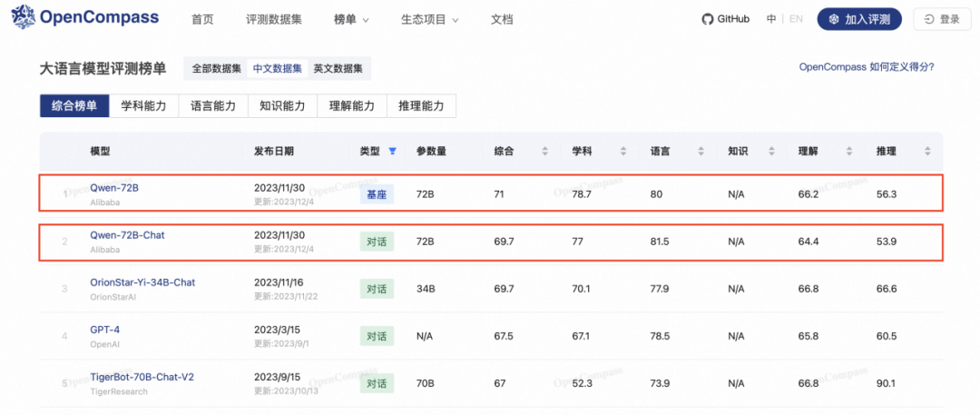Sort by the 综合 column arrows
The image size is (980, 415).
pos(544,151)
